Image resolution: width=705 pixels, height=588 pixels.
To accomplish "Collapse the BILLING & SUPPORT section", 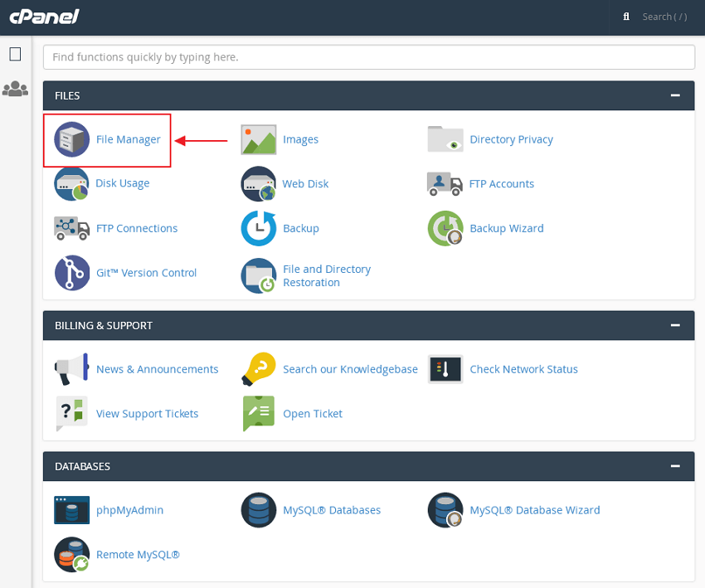I will click(675, 325).
